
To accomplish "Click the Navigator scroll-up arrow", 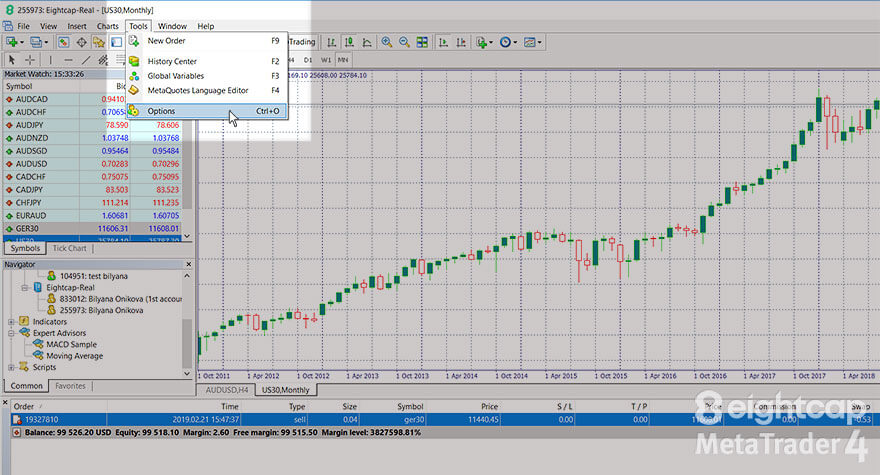I will pyautogui.click(x=187, y=276).
